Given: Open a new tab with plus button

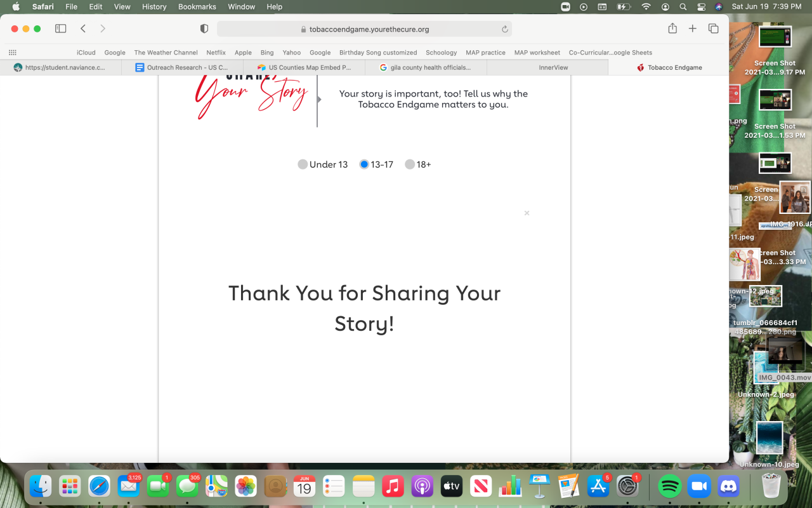Looking at the screenshot, I should coord(693,29).
